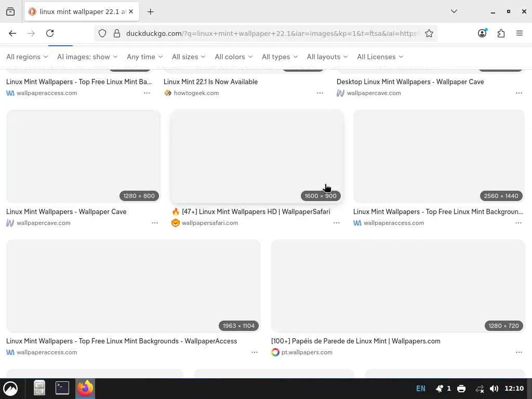
Task: Open Desktop Linux Mint Wallpapers - Wallpaper Cave
Action: [x=410, y=82]
